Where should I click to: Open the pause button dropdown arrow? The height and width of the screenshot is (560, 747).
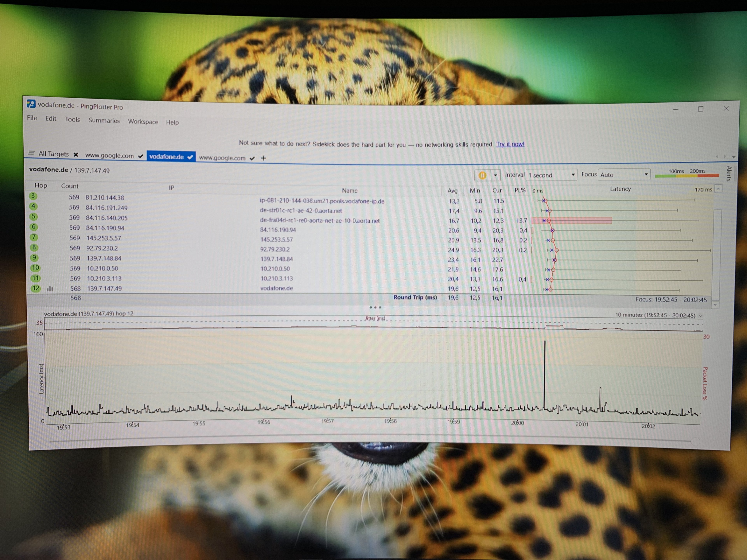click(x=495, y=175)
